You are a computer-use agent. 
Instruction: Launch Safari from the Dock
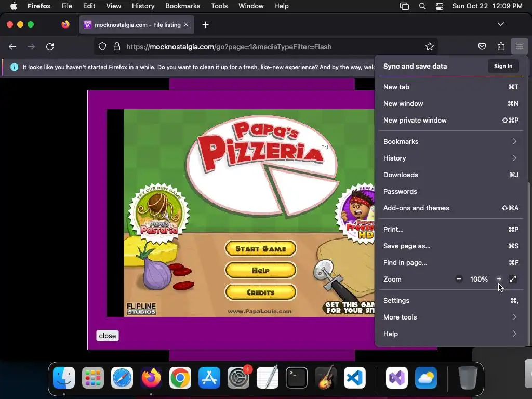pos(122,378)
